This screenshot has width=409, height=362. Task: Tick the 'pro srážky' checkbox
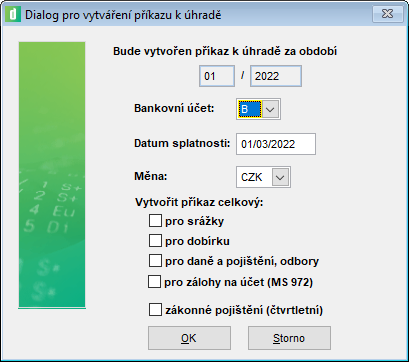click(155, 221)
